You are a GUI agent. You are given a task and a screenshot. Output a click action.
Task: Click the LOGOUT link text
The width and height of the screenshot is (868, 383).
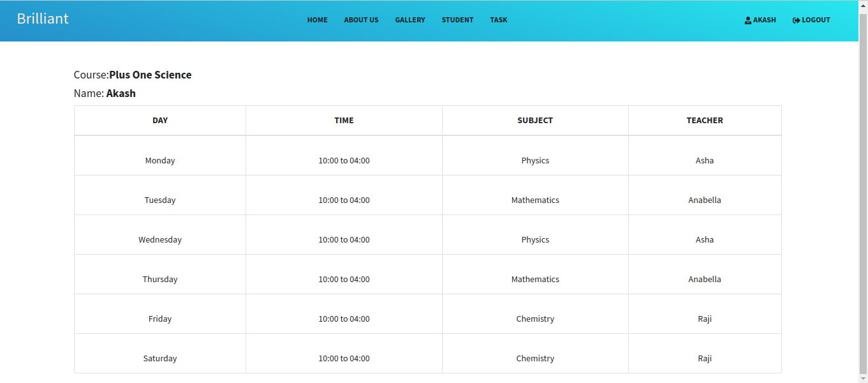coord(816,20)
